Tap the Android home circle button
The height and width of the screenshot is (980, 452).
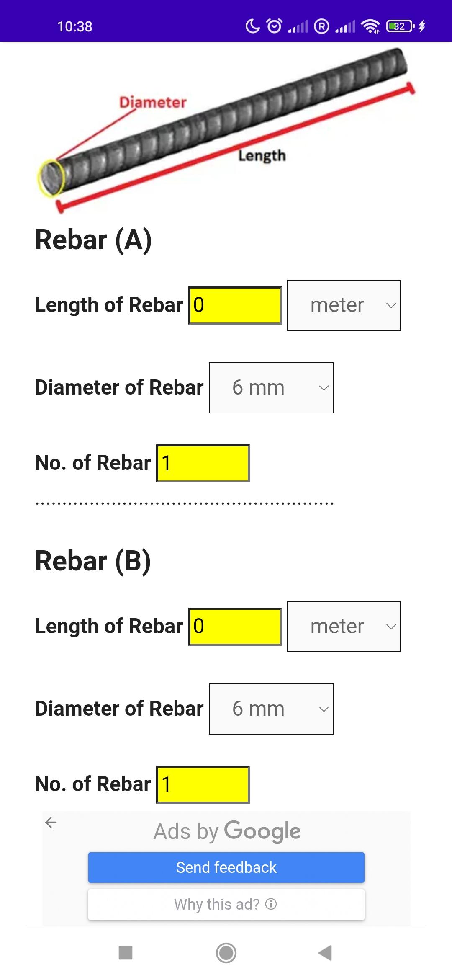226,953
